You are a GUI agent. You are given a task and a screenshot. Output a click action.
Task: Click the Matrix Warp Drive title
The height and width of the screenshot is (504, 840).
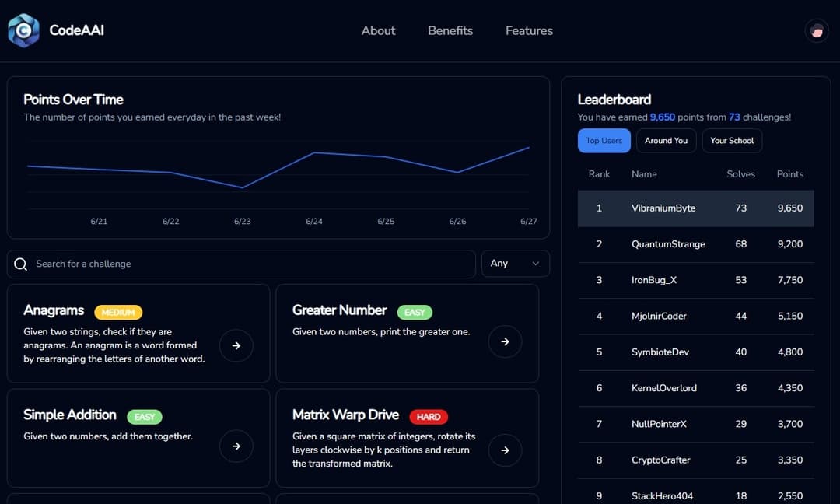point(345,415)
